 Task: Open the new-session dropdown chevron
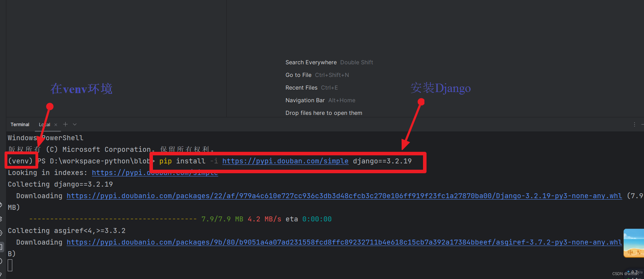(x=75, y=124)
